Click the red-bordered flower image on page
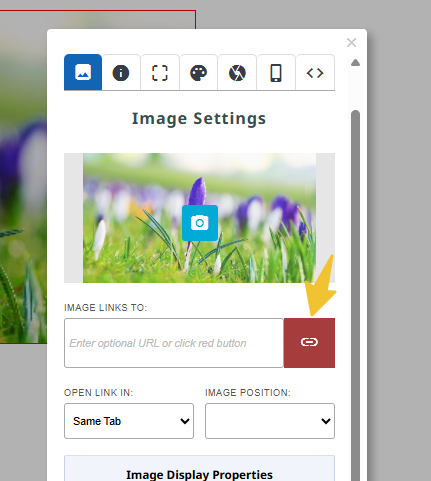431x481 pixels. point(23,177)
